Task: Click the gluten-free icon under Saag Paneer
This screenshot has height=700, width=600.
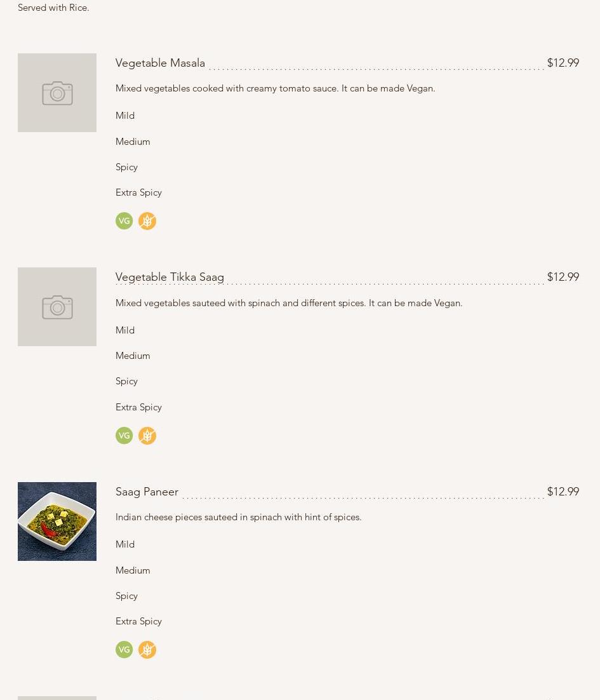Action: 147,650
